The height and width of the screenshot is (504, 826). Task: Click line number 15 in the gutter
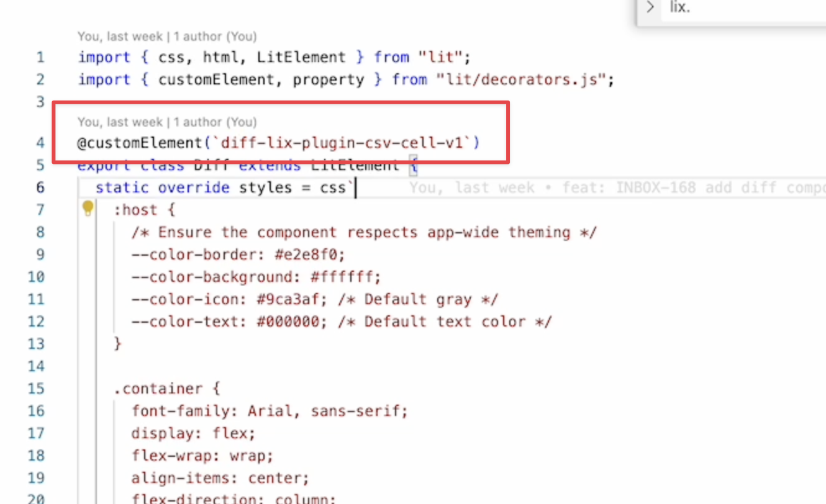click(36, 389)
